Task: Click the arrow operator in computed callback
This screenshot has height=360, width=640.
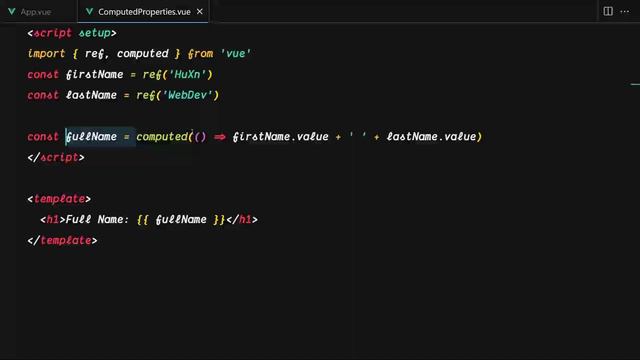Action: coord(220,137)
